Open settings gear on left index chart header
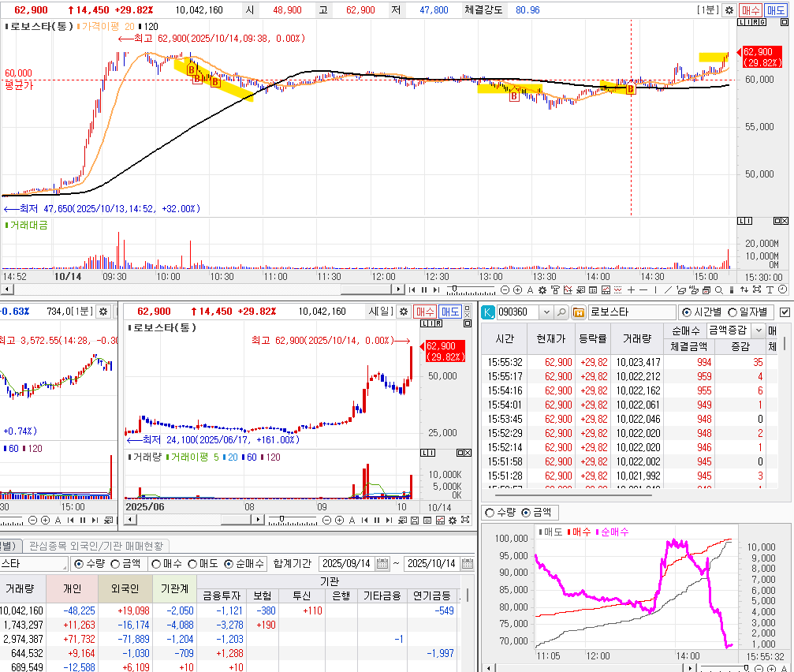The width and height of the screenshot is (794, 672). pyautogui.click(x=103, y=312)
